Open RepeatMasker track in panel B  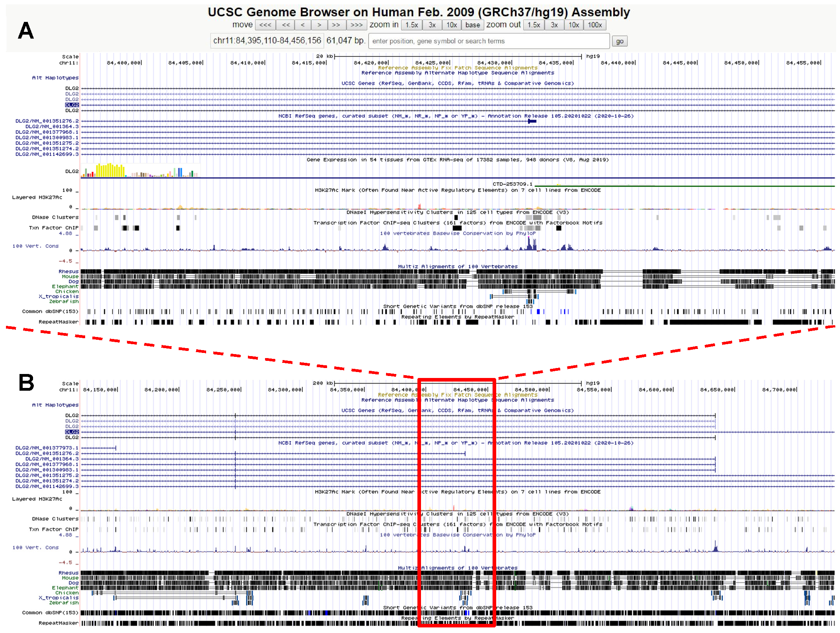(x=59, y=623)
